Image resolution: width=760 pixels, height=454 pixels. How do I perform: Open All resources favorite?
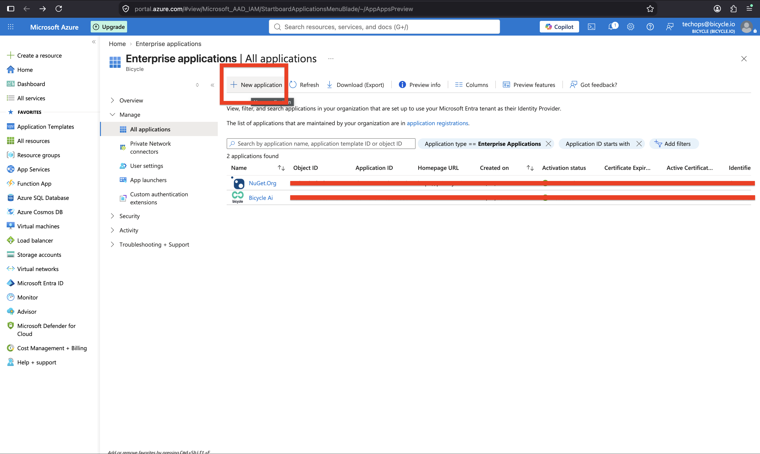(x=28, y=141)
